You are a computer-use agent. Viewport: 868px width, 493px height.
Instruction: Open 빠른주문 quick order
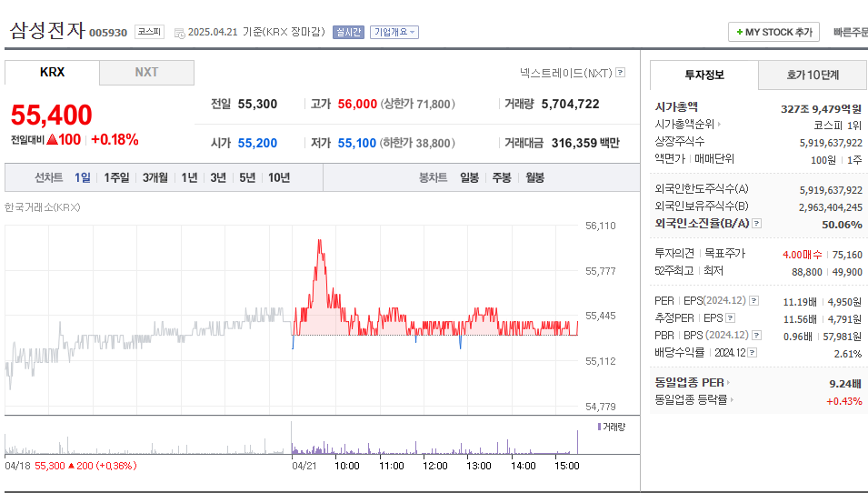click(x=851, y=32)
